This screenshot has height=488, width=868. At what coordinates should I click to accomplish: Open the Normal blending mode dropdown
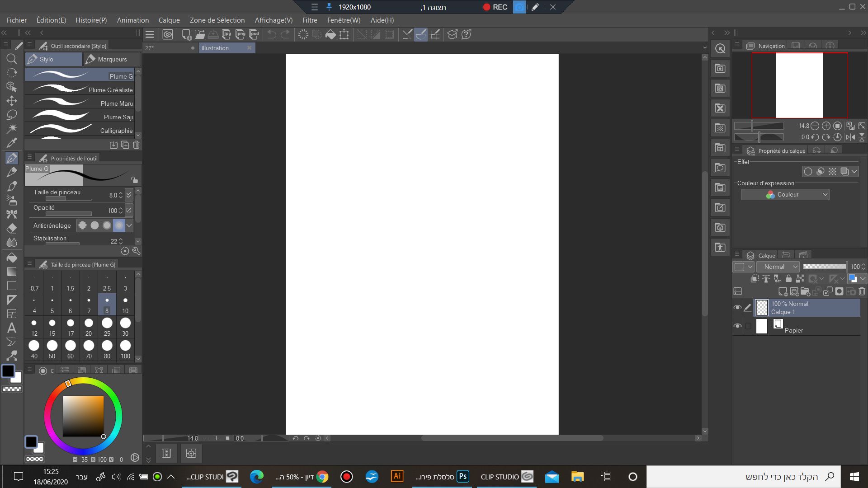tap(778, 267)
